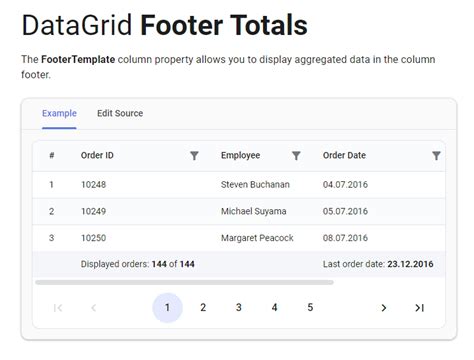Go to the first page icon
The image size is (474, 360).
pyautogui.click(x=58, y=308)
